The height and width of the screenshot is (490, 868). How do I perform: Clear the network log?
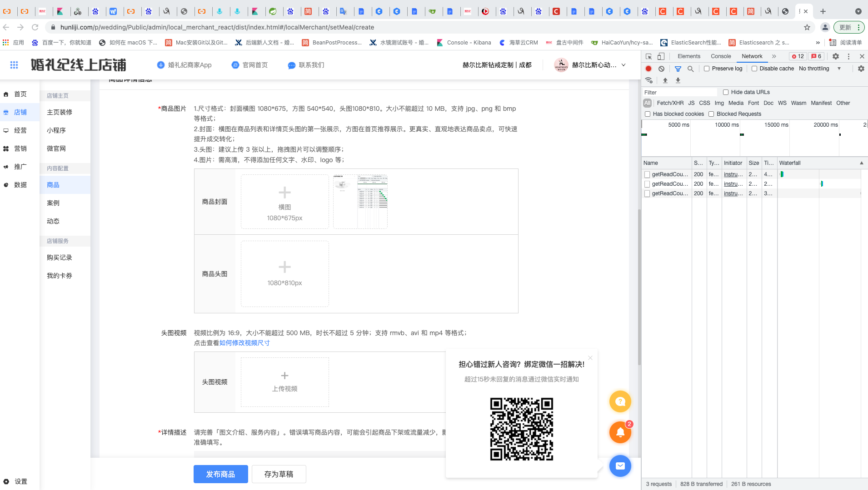coord(662,69)
